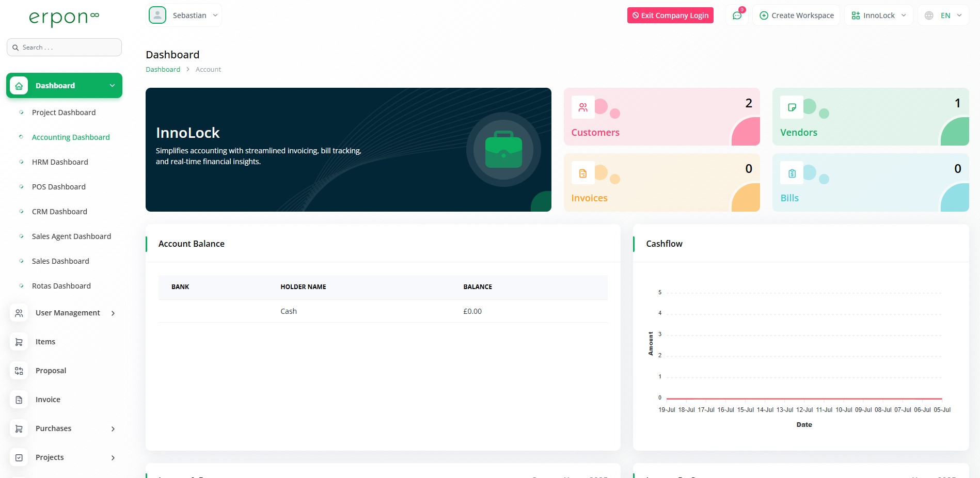Expand the Projects submenu arrow
The image size is (980, 478).
click(113, 458)
